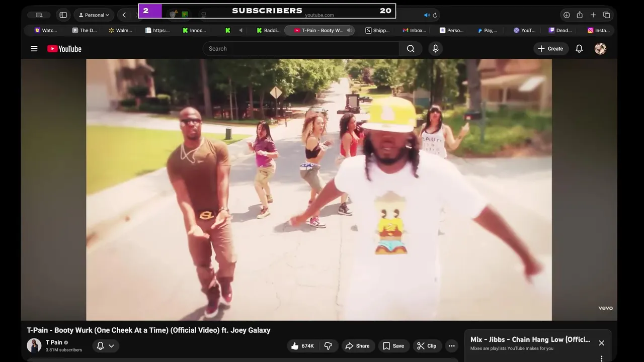Save the video to a playlist
Screen dimensions: 644x362
click(x=393, y=346)
